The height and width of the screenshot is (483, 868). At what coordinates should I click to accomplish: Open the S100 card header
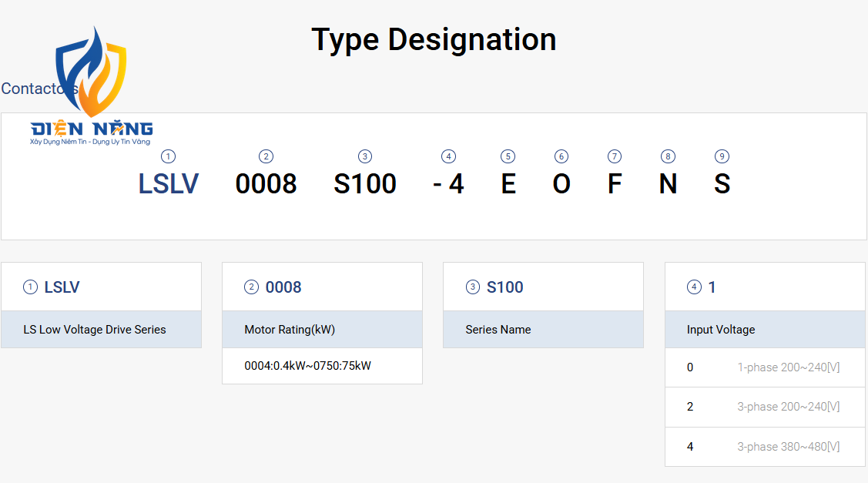tap(543, 287)
